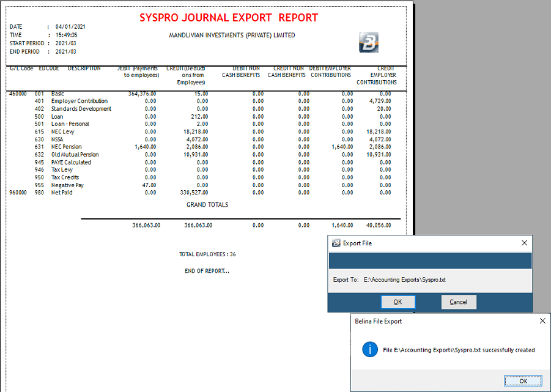Close the Export File dialog window
Image resolution: width=551 pixels, height=392 pixels.
524,243
